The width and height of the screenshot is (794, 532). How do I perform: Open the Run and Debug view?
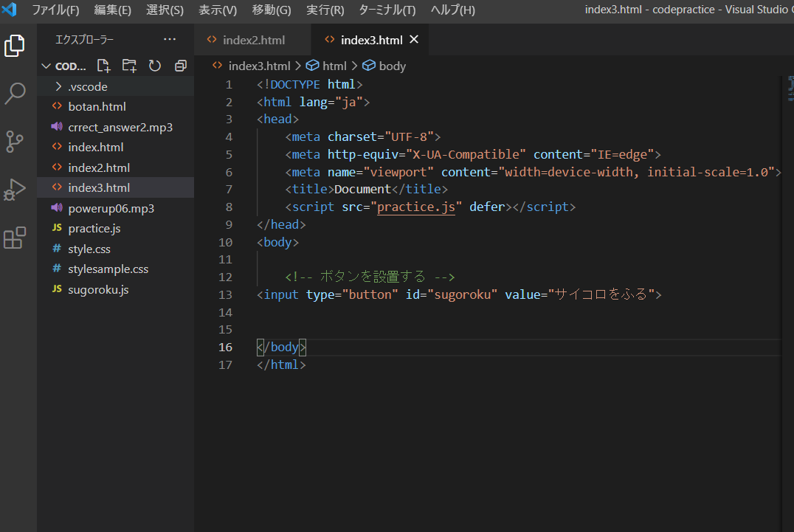pos(15,190)
